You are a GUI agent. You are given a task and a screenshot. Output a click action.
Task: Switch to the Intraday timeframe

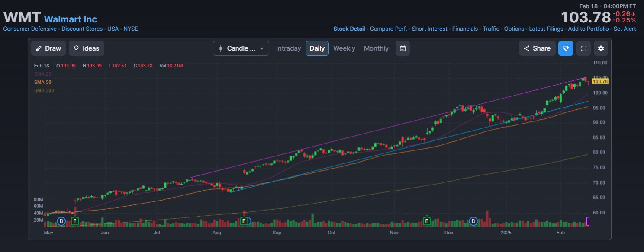pyautogui.click(x=288, y=48)
